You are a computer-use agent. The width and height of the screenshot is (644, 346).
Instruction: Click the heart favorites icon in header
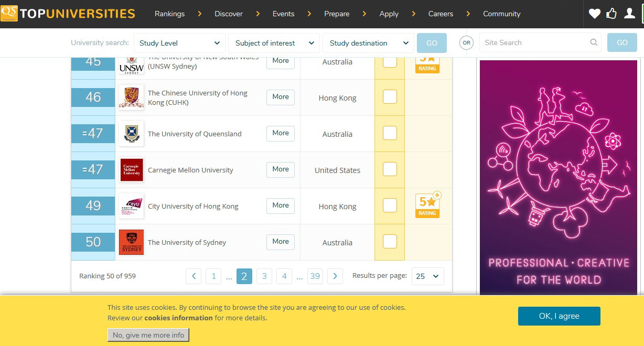(594, 14)
